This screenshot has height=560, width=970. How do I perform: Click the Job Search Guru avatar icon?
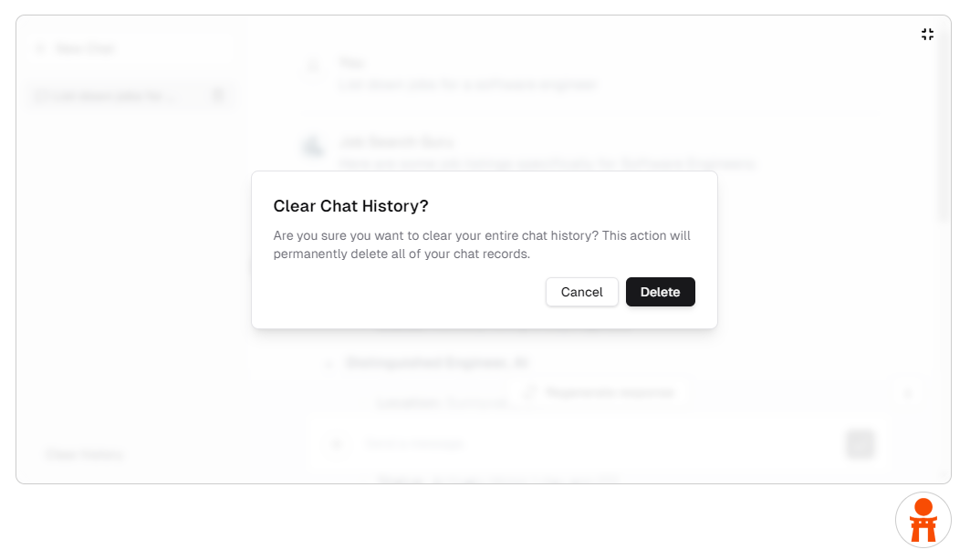(313, 145)
